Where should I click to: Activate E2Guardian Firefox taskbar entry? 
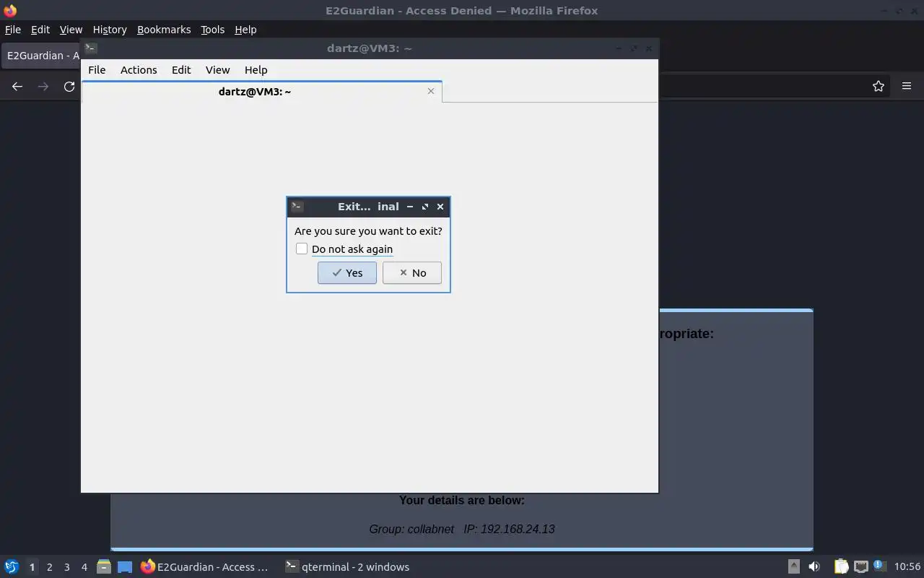point(204,566)
